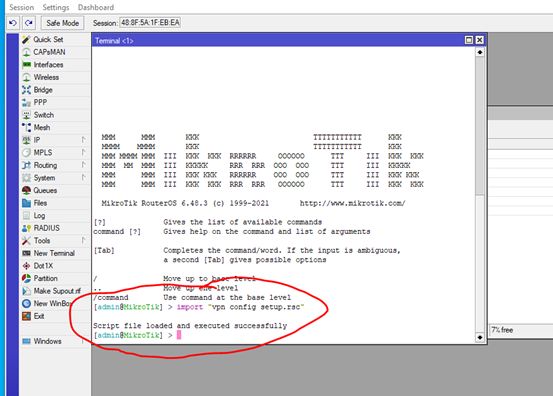
Task: Click the undo arrow in toolbar
Action: 13,23
